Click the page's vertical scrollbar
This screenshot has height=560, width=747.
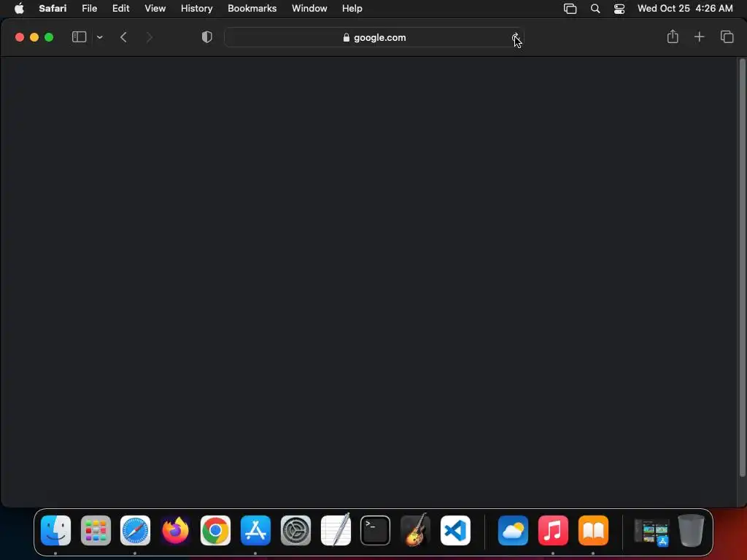(742, 267)
